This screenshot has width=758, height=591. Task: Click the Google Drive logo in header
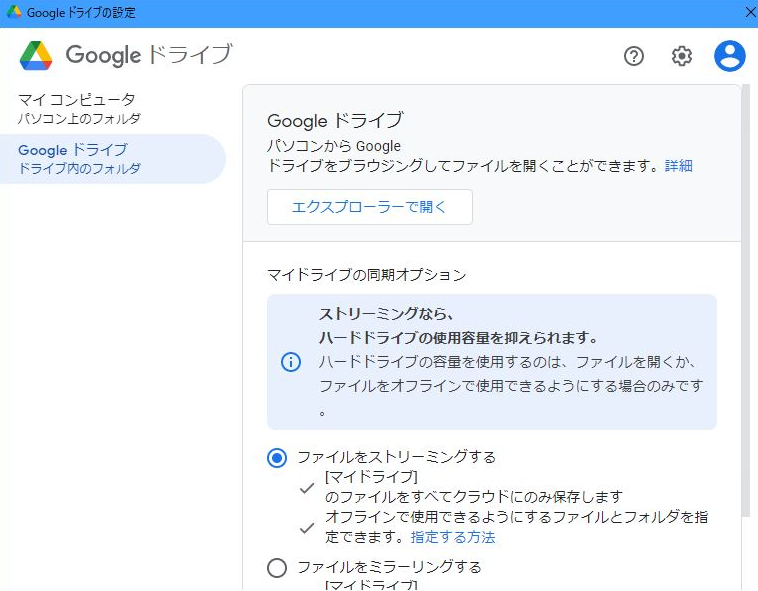click(36, 55)
